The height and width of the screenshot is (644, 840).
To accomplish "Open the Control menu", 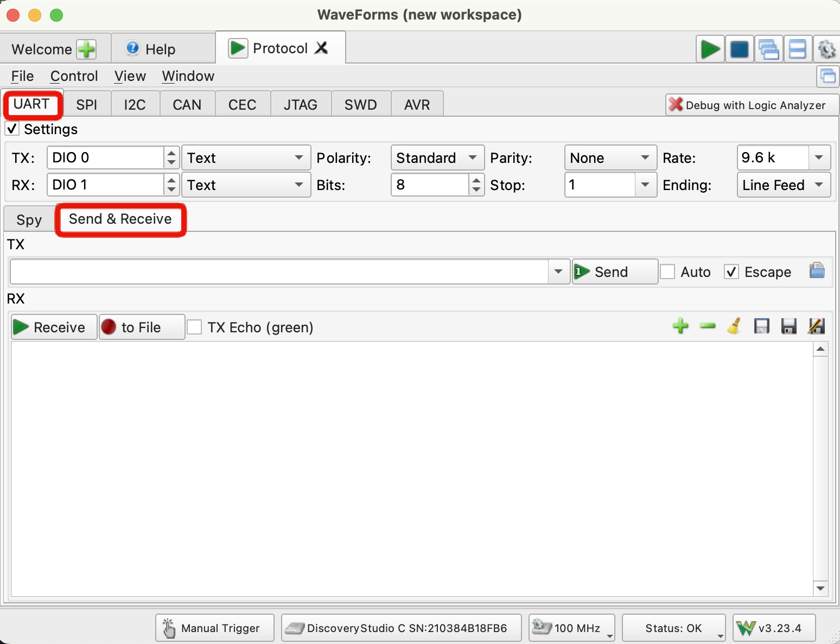I will click(74, 76).
